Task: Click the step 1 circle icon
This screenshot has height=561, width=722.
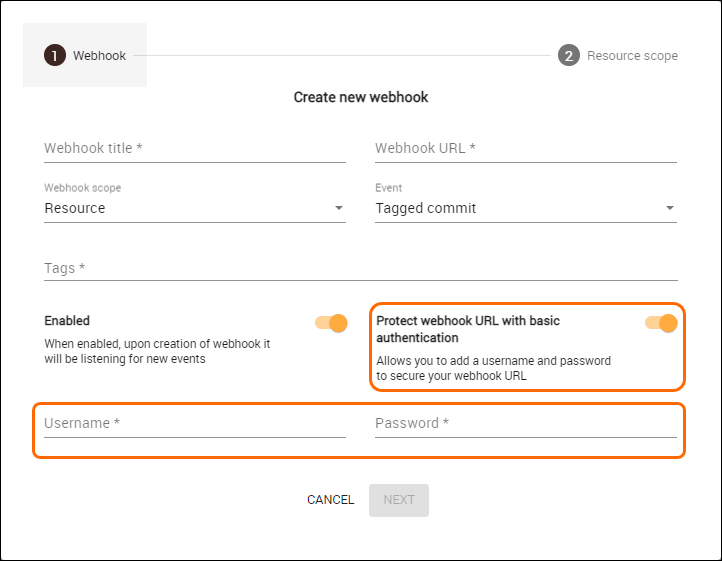Action: pyautogui.click(x=54, y=56)
